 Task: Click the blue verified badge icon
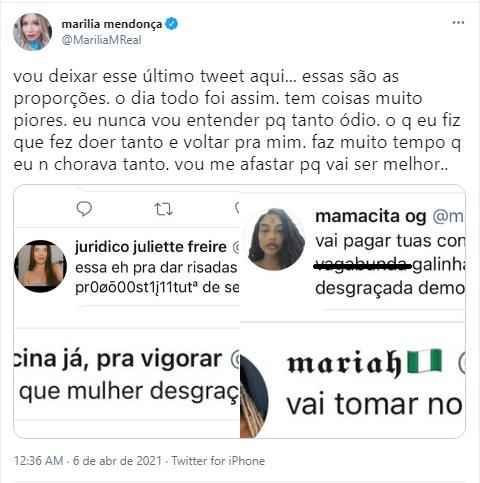click(x=172, y=24)
